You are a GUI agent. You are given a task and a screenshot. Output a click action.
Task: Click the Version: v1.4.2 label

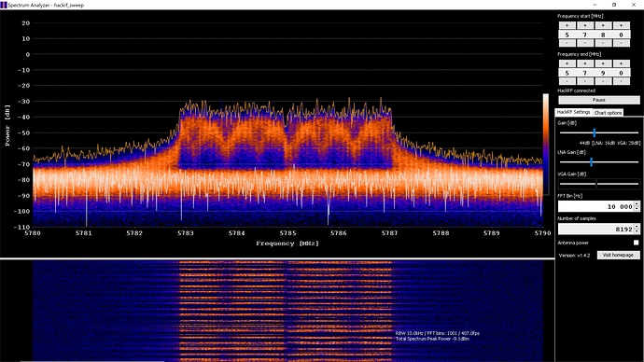574,256
